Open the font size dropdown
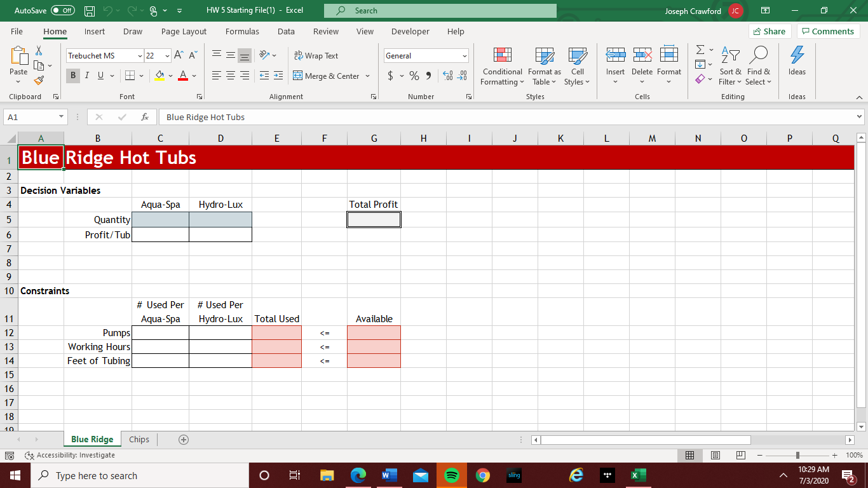868x488 pixels. pos(167,56)
